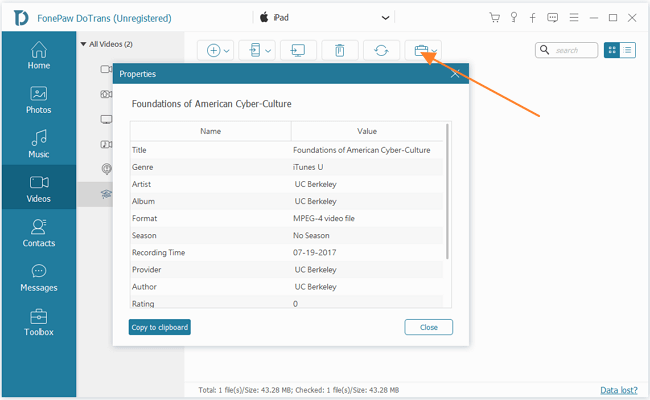Select the Recording Time value 07-19-2017
This screenshot has width=650, height=400.
(x=315, y=252)
